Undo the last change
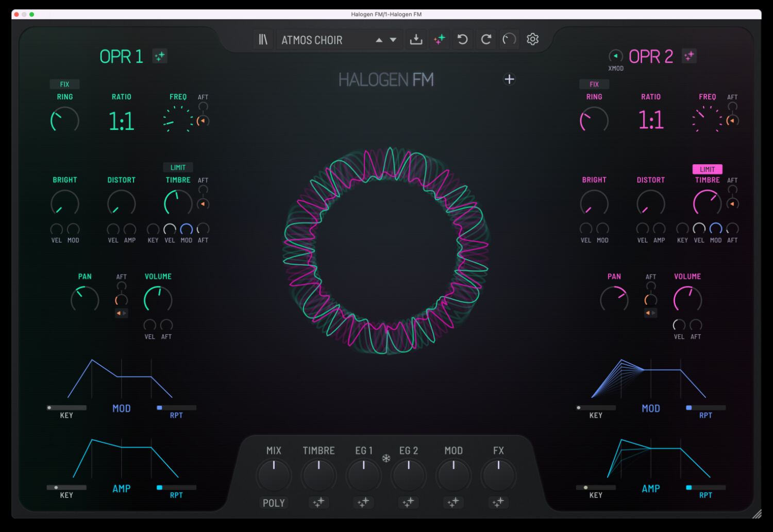The width and height of the screenshot is (773, 532). pyautogui.click(x=462, y=39)
